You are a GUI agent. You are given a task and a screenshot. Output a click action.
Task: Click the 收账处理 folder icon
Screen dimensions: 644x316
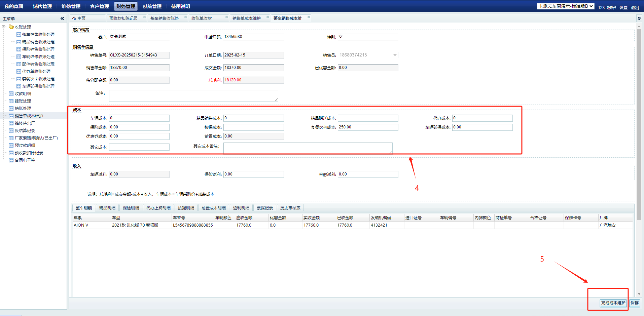(11, 27)
